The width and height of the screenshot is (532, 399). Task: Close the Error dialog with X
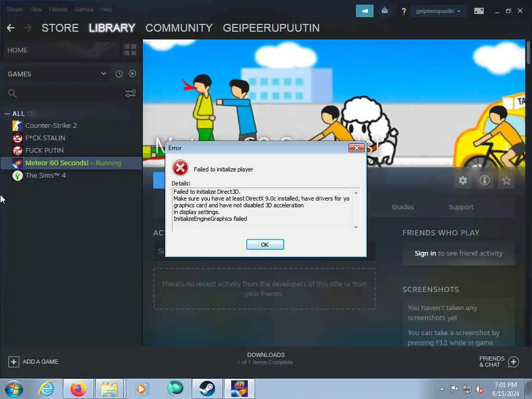click(356, 148)
